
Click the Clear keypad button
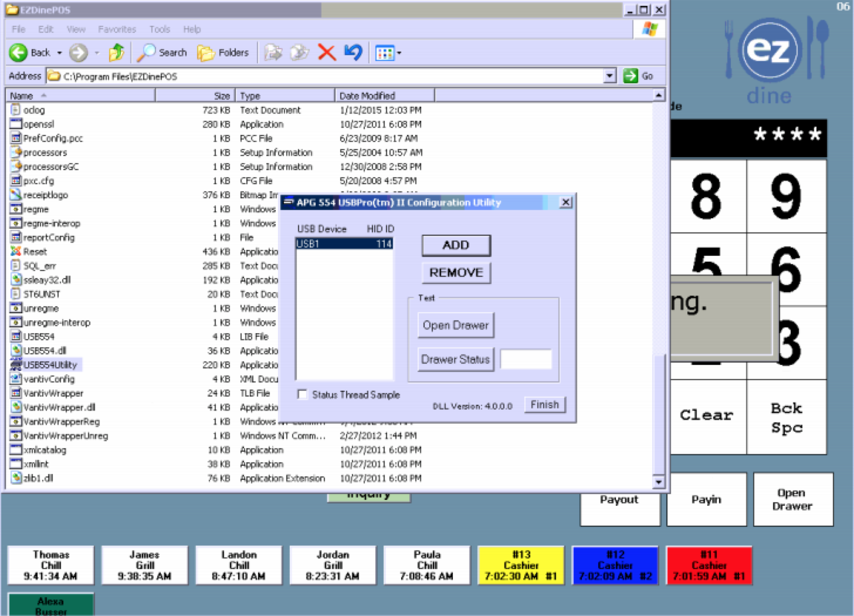[707, 417]
